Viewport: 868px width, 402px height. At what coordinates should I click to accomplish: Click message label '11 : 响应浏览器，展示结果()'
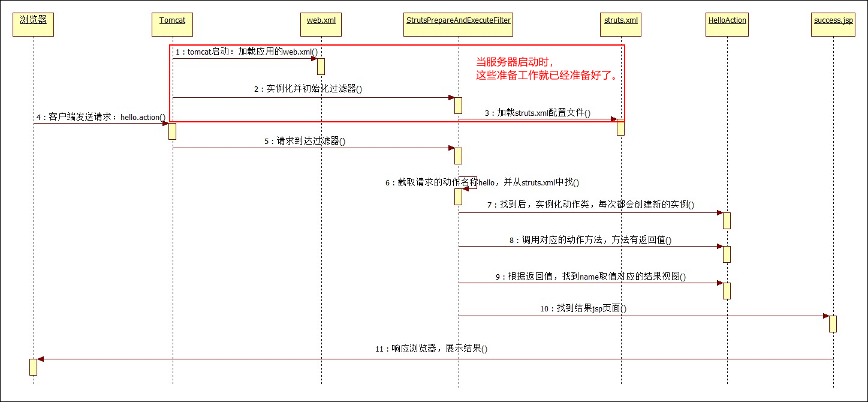(431, 349)
